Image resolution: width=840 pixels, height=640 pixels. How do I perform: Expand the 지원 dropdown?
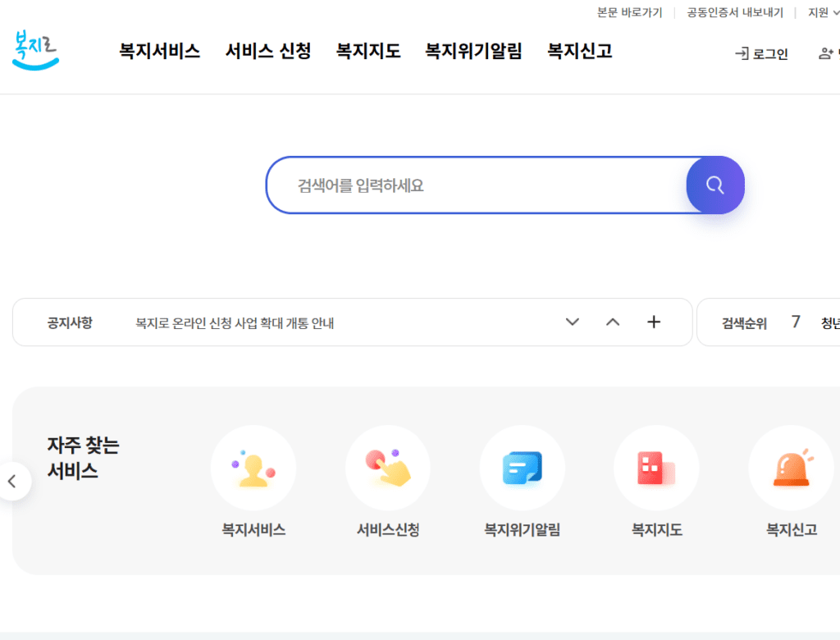(819, 12)
